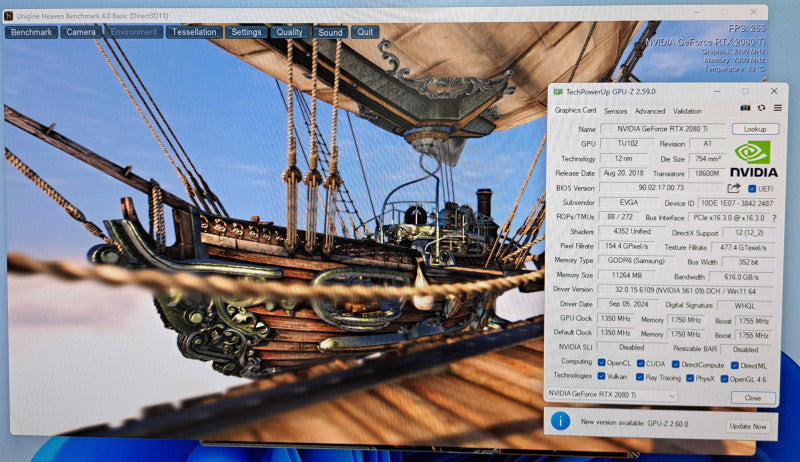Toggle Sound in Heaven Benchmark

point(330,32)
